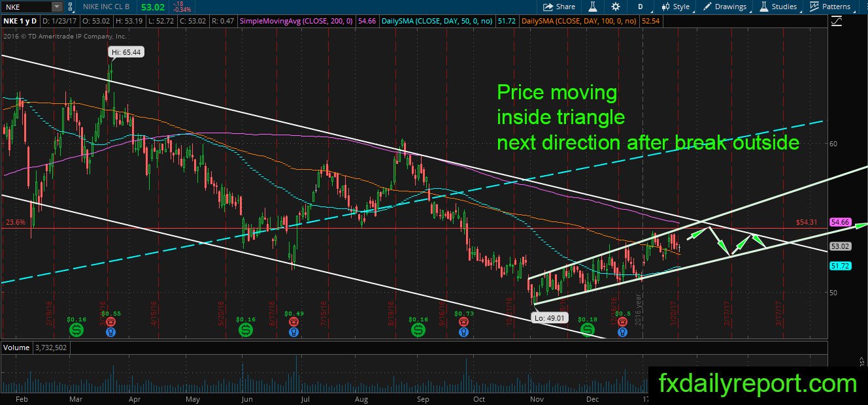Click the Lo: 49.01 price bubble
Screen dimensions: 868x405
548,319
